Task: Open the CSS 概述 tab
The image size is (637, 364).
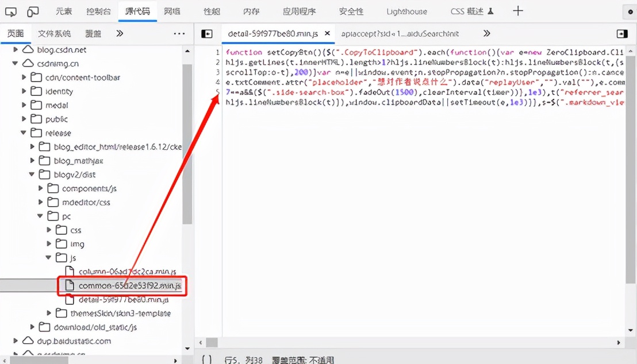Action: pyautogui.click(x=471, y=11)
